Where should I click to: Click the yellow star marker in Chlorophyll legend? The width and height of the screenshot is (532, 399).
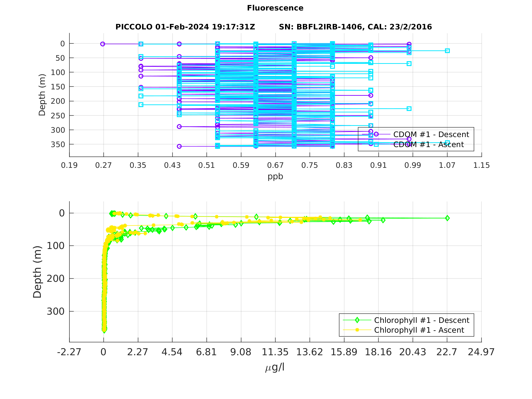357,330
